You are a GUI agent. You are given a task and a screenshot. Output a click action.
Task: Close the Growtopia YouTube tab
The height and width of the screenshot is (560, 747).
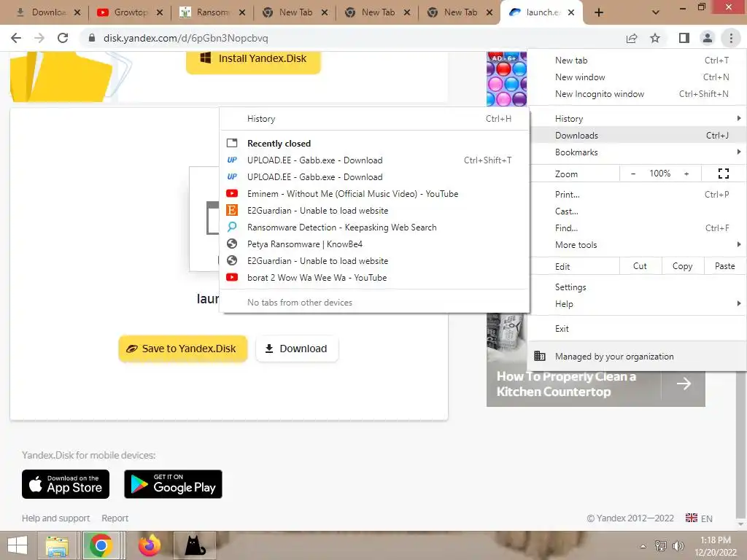(x=160, y=12)
